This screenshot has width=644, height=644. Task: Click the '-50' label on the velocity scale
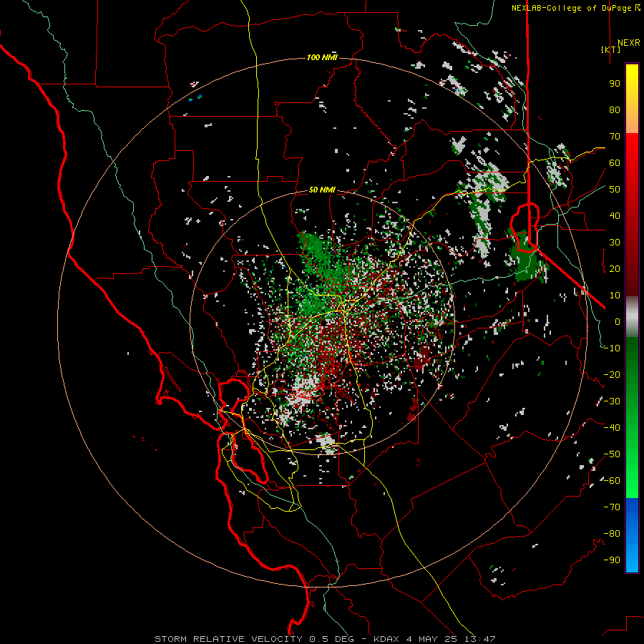(x=612, y=454)
